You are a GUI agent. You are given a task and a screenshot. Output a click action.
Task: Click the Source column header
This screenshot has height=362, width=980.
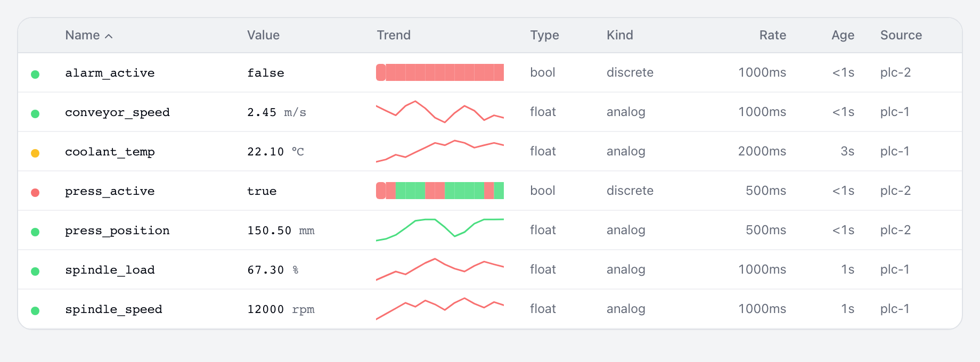pyautogui.click(x=901, y=35)
